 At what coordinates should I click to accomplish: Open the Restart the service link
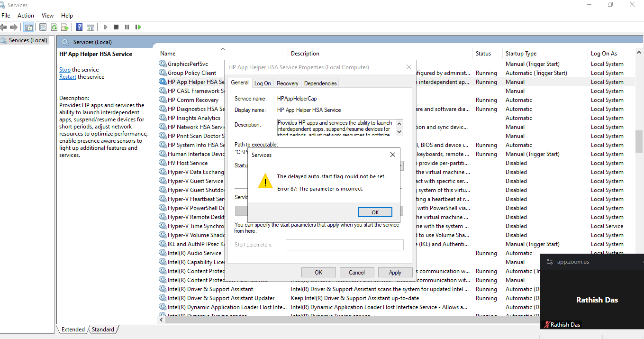click(67, 76)
